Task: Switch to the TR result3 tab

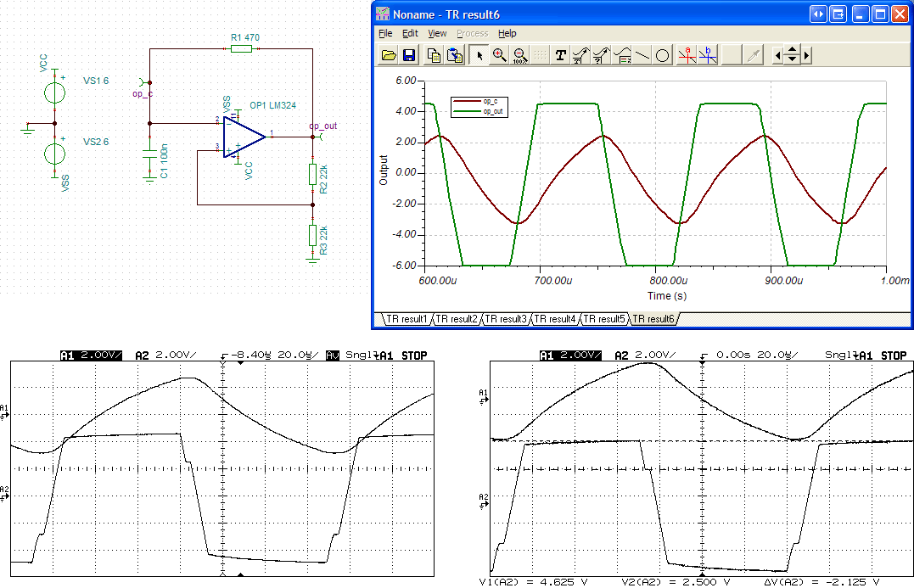Action: point(506,319)
